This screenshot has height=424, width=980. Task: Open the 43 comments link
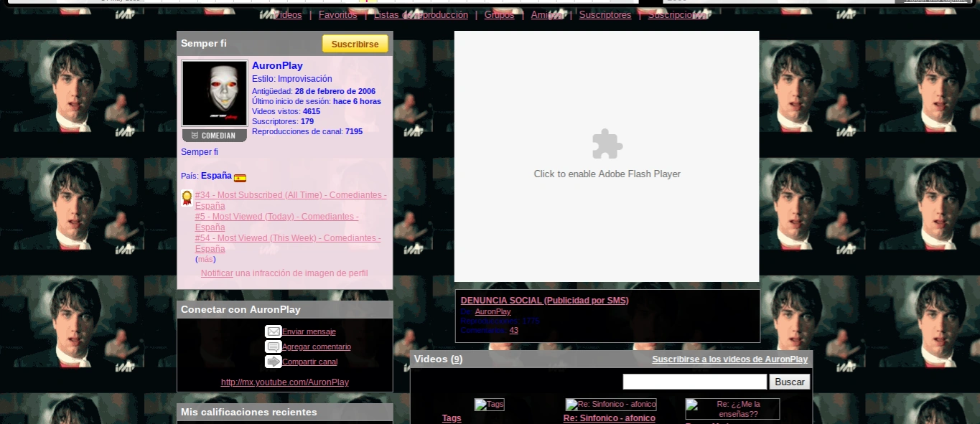(x=513, y=330)
